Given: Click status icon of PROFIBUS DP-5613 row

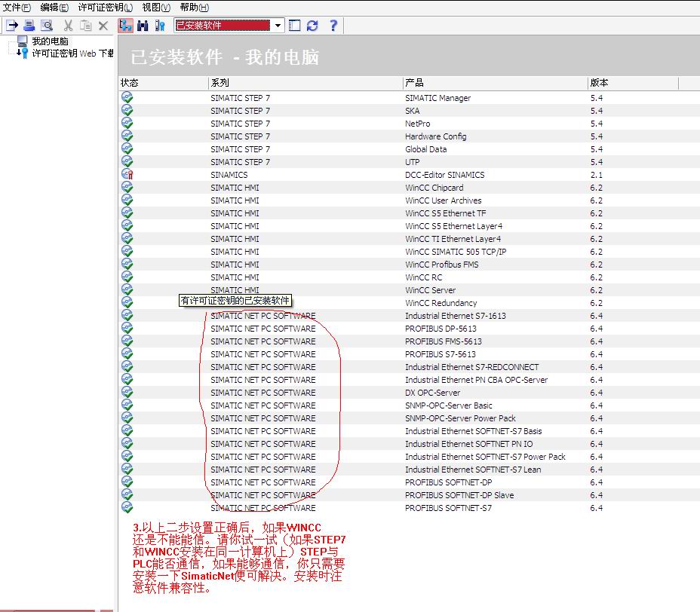Looking at the screenshot, I should pyautogui.click(x=127, y=329).
